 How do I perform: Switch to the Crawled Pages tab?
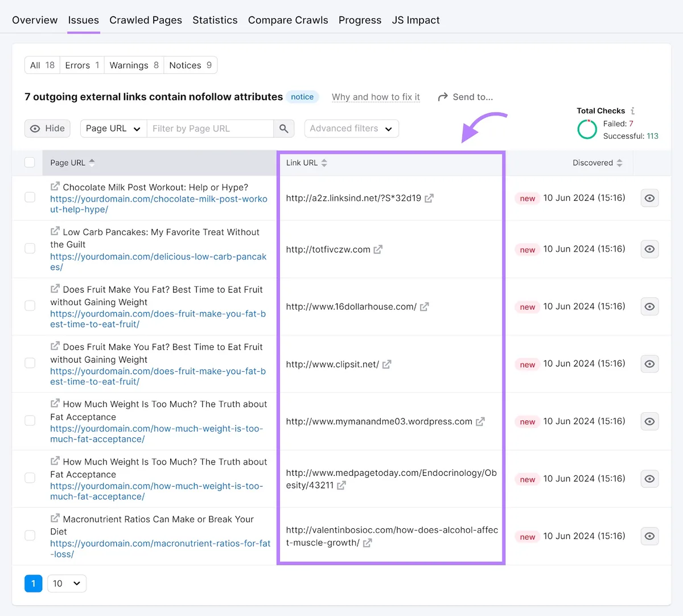click(146, 20)
